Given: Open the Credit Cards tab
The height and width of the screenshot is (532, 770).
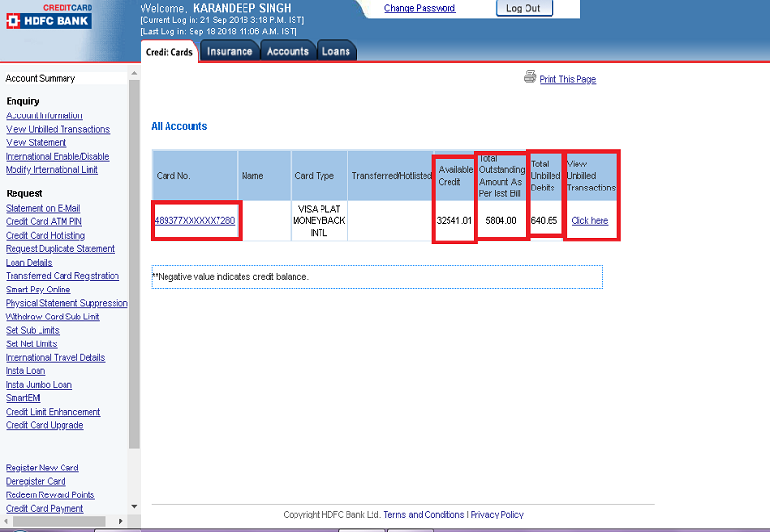Looking at the screenshot, I should [x=169, y=52].
